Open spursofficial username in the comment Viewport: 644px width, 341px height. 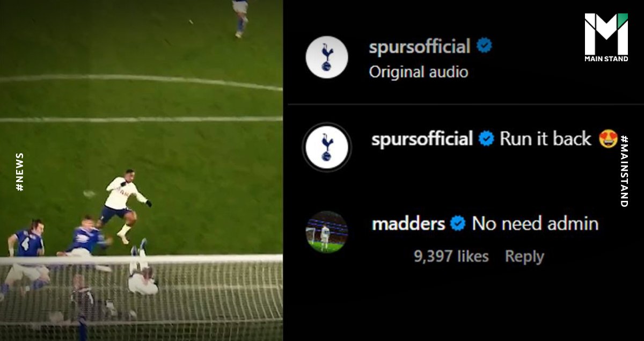tap(422, 139)
